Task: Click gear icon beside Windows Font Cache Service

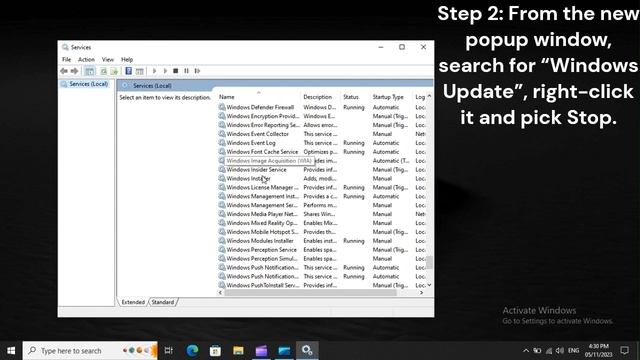Action: [x=222, y=152]
